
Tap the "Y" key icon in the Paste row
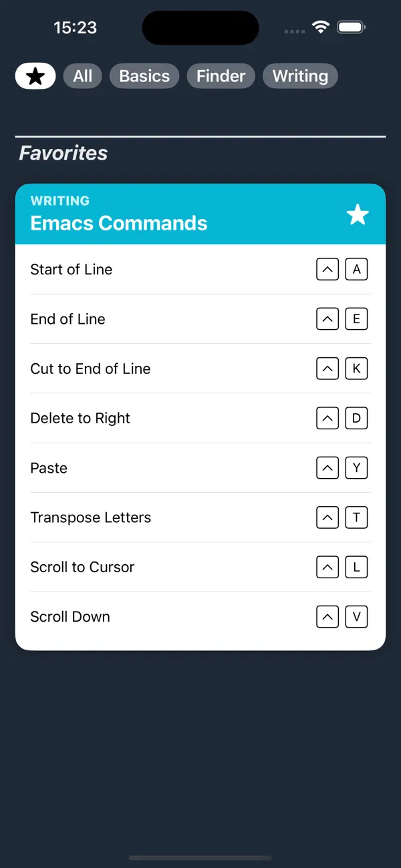click(356, 467)
